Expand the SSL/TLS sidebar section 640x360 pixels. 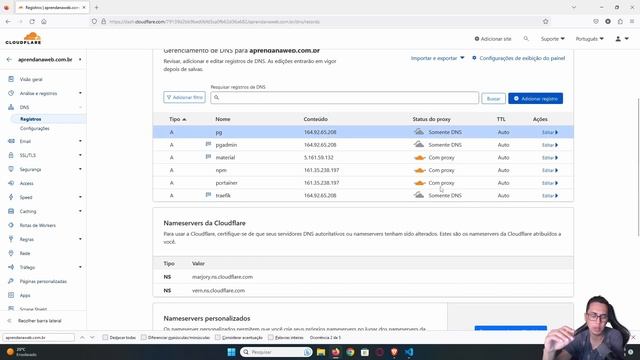[x=80, y=155]
